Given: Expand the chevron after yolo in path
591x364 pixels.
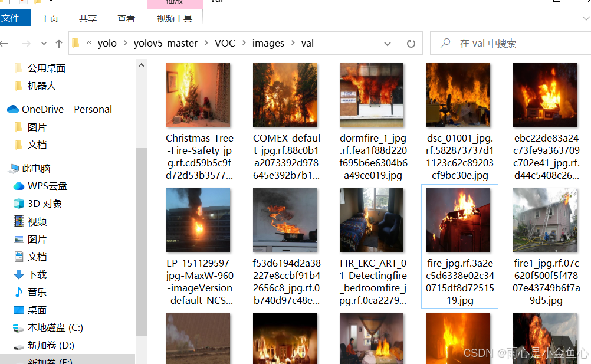Looking at the screenshot, I should point(126,43).
